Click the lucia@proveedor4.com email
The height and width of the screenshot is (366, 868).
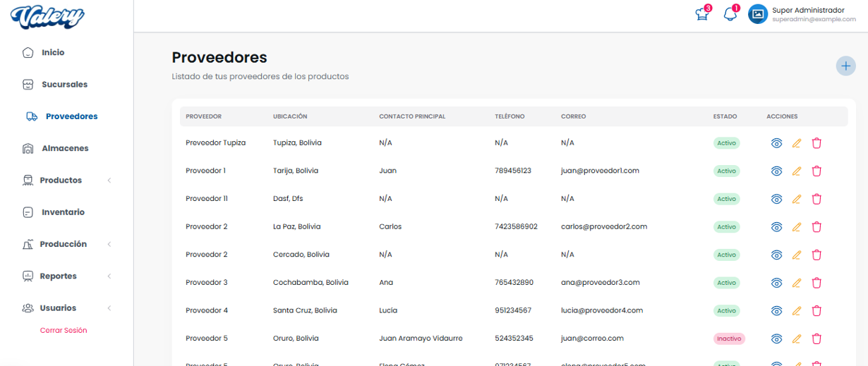coord(602,310)
